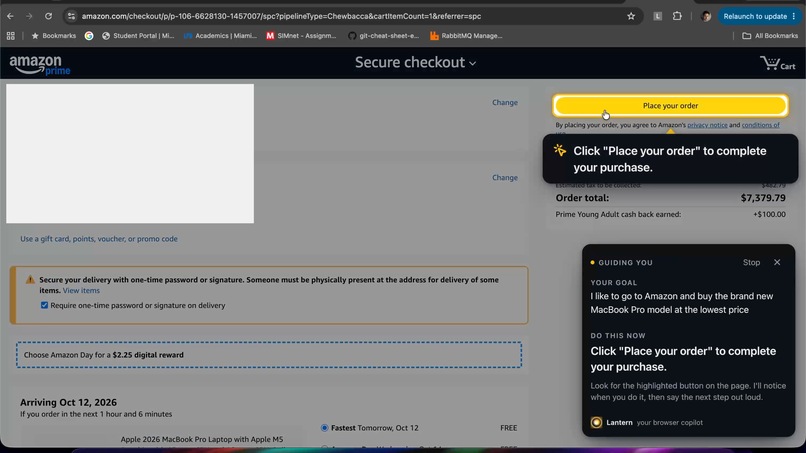Open the Chrome profile avatar
The image size is (806, 453).
pyautogui.click(x=706, y=16)
